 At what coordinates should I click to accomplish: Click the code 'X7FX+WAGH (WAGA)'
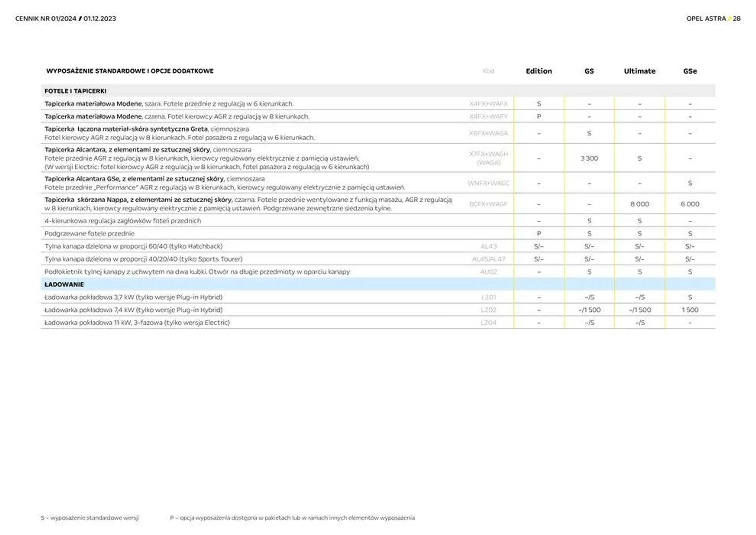(x=488, y=158)
